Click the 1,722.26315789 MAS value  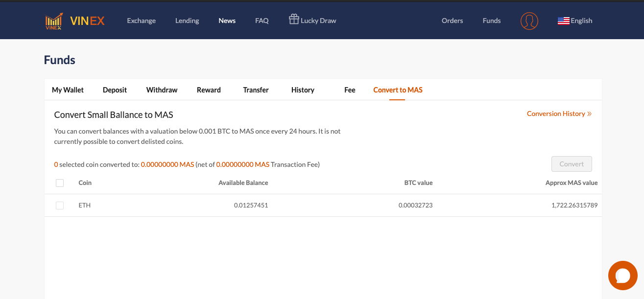574,206
